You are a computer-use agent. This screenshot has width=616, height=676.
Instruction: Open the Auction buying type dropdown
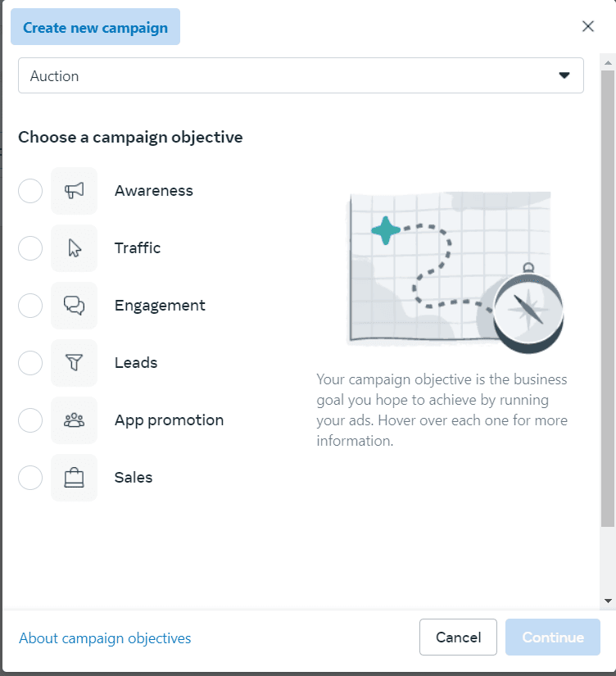[x=301, y=75]
